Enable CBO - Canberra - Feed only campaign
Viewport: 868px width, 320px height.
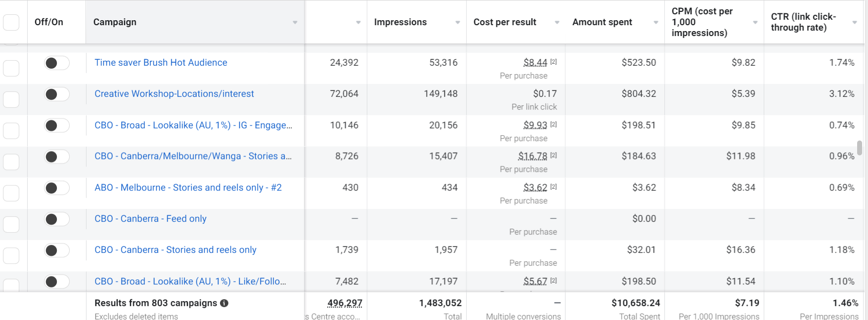[56, 219]
